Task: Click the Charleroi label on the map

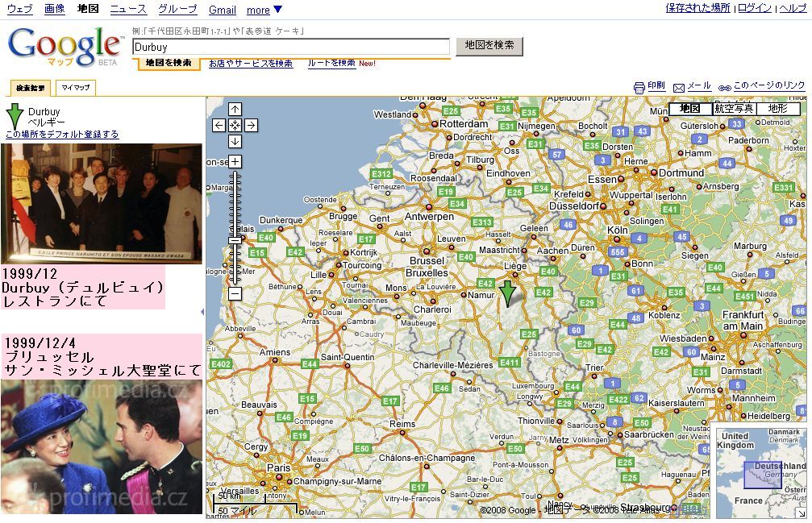Action: point(432,309)
